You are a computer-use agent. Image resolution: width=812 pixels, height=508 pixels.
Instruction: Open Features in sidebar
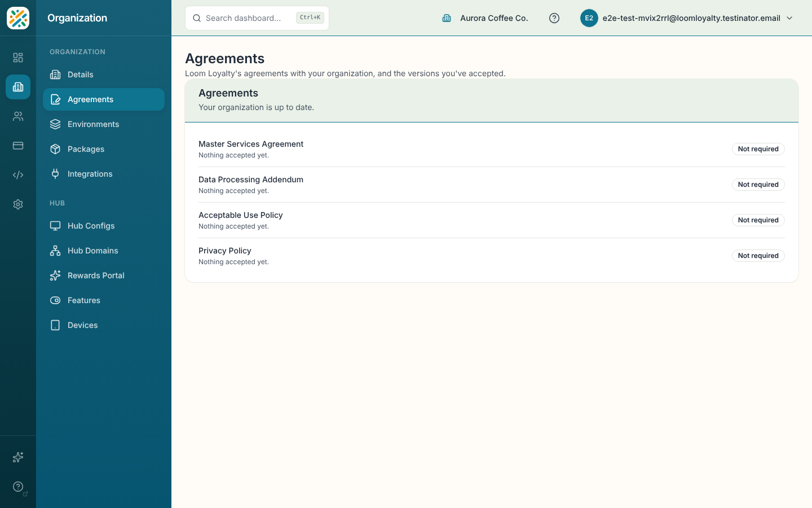[x=104, y=300]
